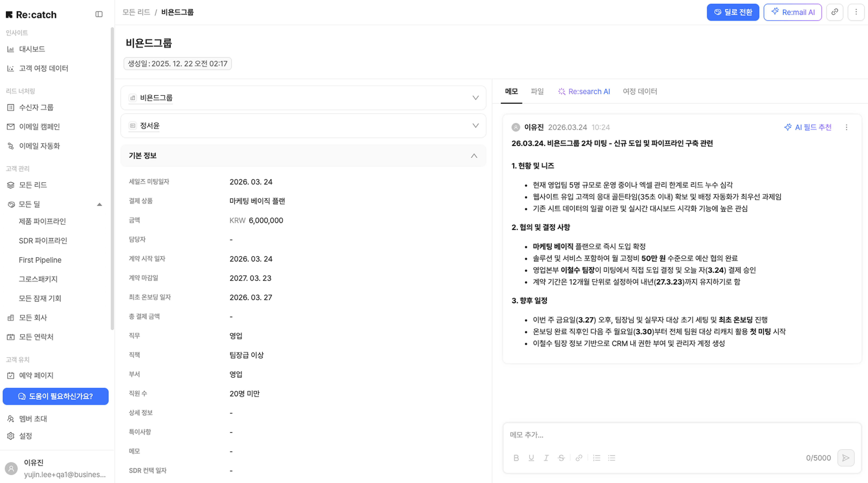
Task: Click the copy link icon button
Action: tap(834, 12)
